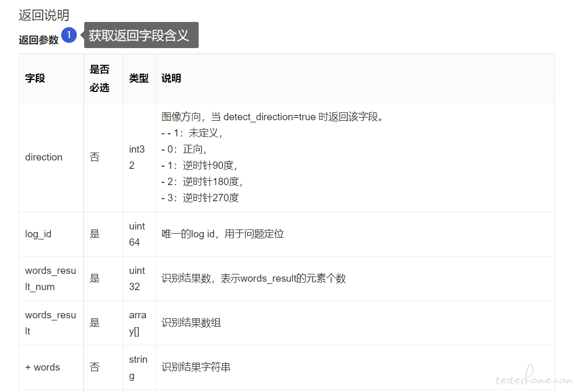Click the 返回参数 subheading
The image size is (574, 392).
click(x=39, y=40)
